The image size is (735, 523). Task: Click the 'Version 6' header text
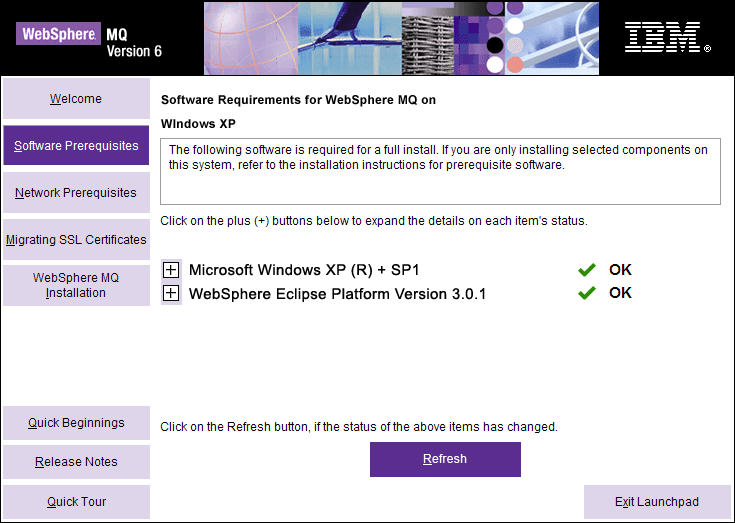134,51
